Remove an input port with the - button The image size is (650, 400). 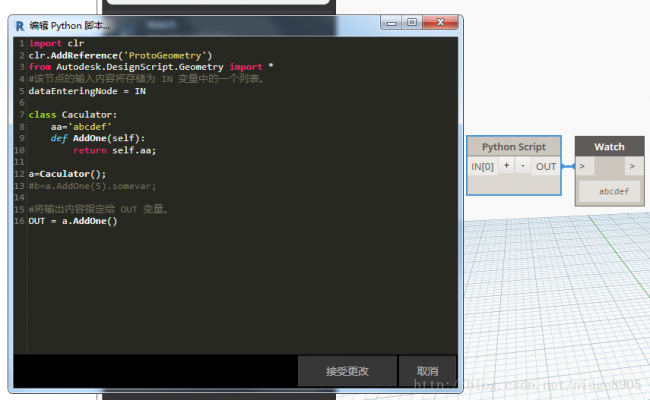[523, 165]
